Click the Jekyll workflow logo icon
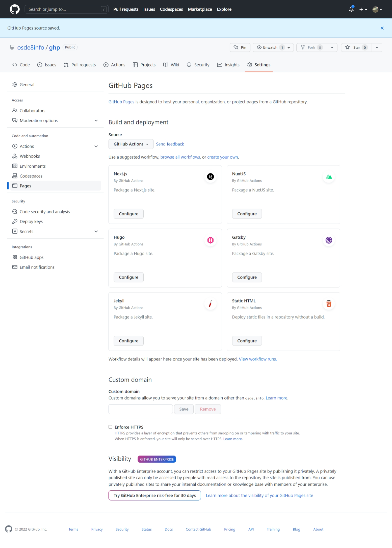The height and width of the screenshot is (548, 392). (210, 304)
